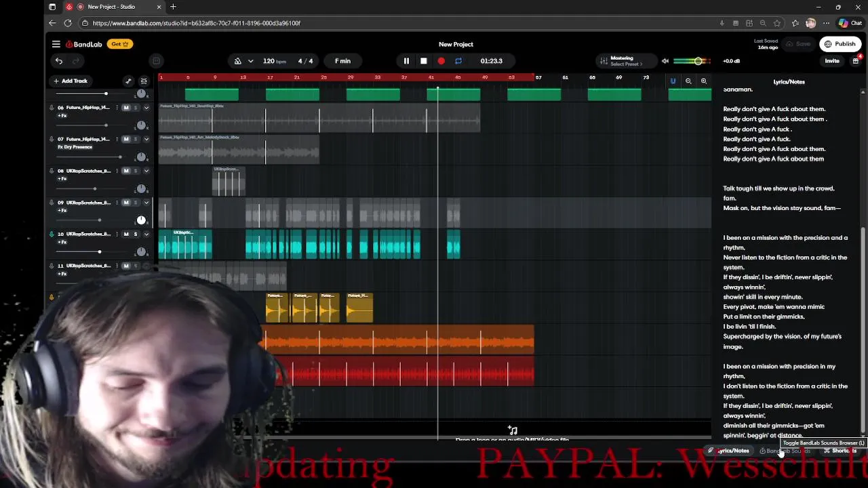
Task: Open the F min key selector
Action: point(342,61)
